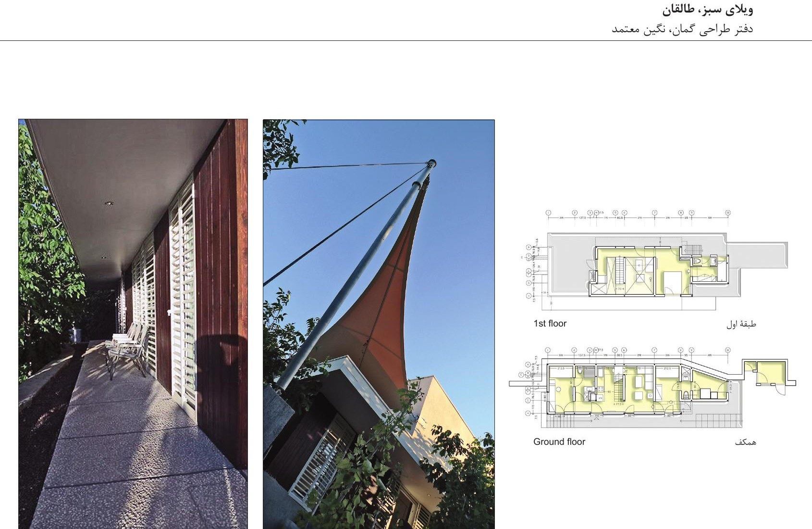Select the "Ground floor" caption

(x=559, y=441)
